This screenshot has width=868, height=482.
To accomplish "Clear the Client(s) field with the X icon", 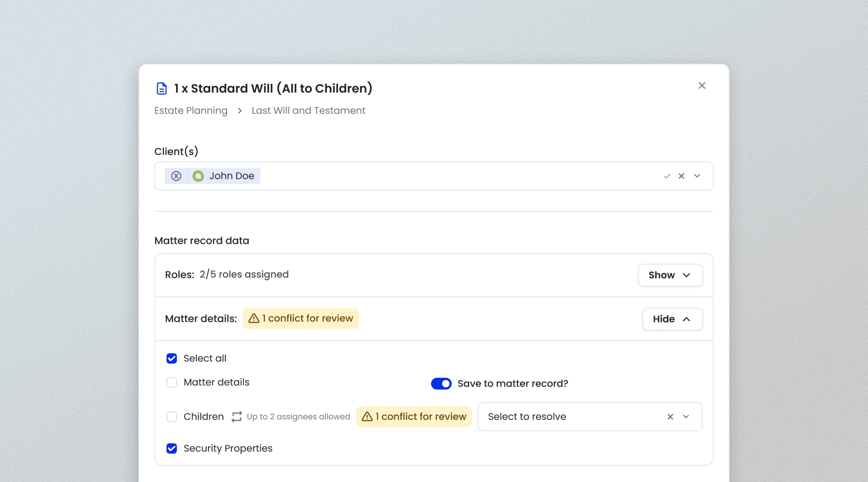I will click(x=681, y=176).
